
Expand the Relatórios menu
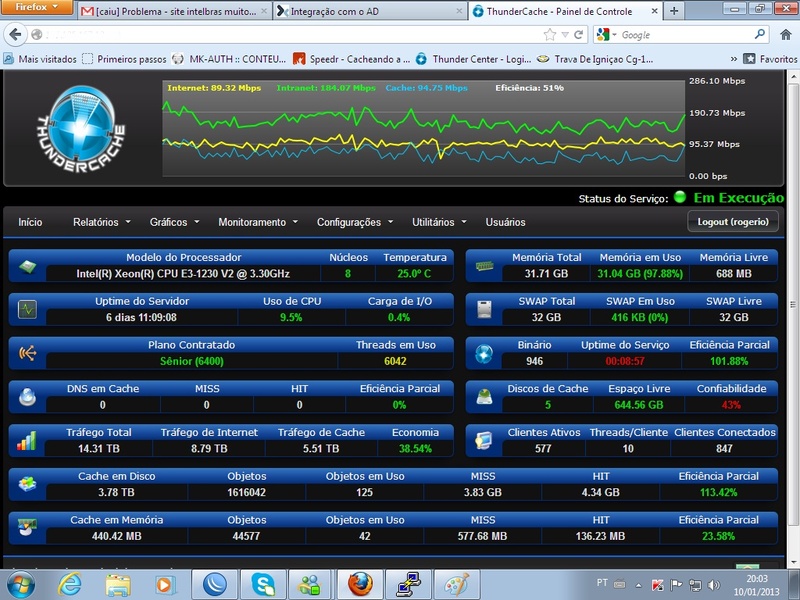[102, 222]
